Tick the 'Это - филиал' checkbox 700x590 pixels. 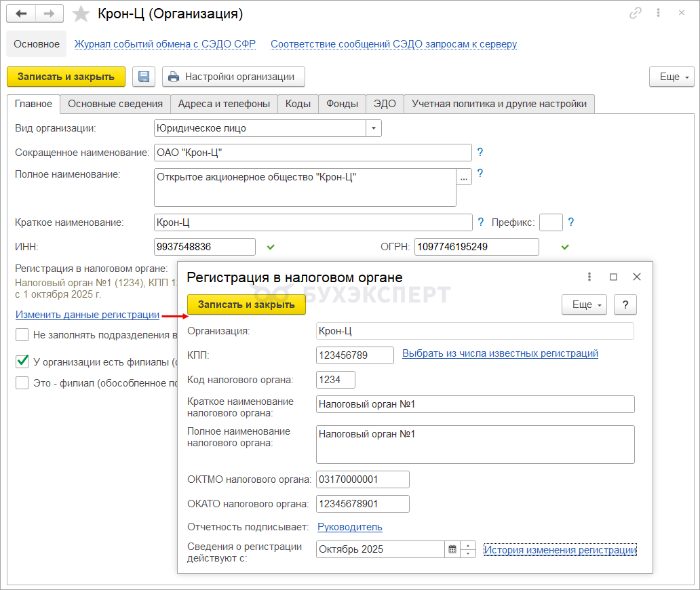22,382
